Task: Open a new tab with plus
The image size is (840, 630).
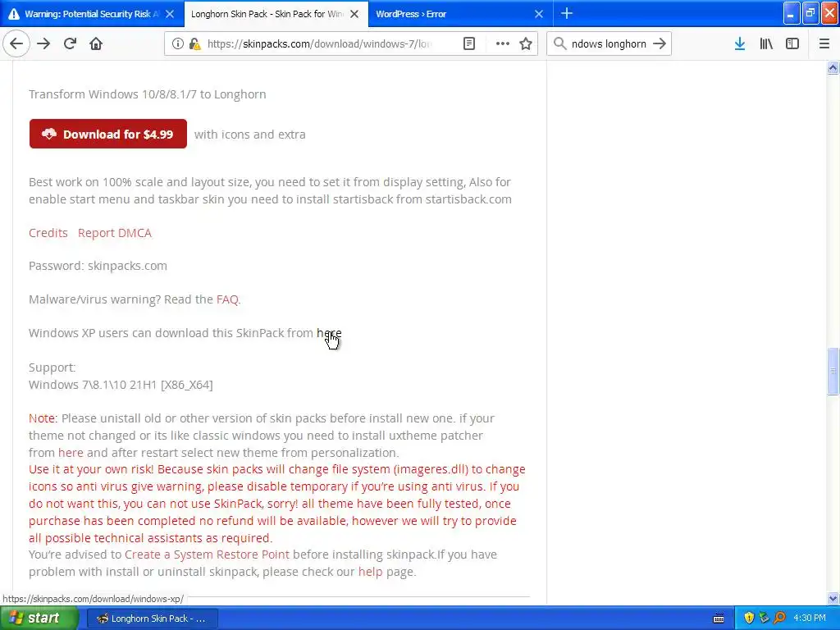Action: coord(567,13)
